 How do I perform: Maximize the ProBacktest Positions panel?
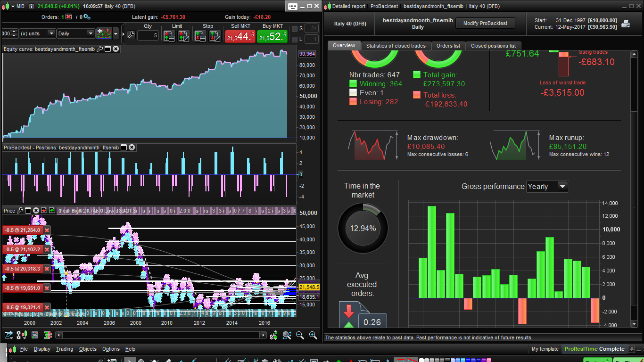point(124,148)
